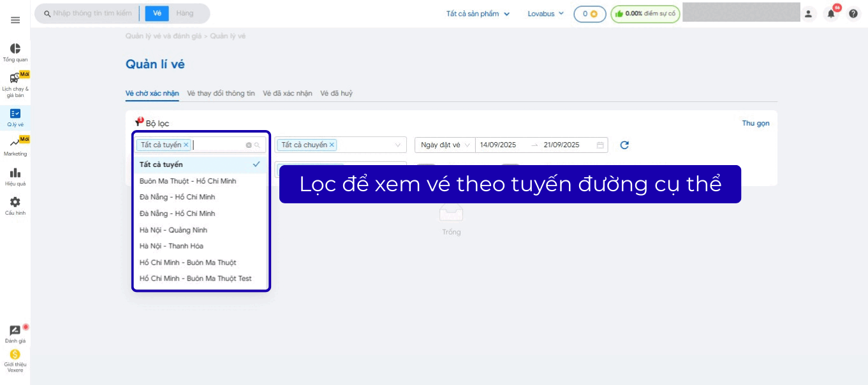Click the notification bell icon
Image resolution: width=868 pixels, height=385 pixels.
click(x=831, y=13)
